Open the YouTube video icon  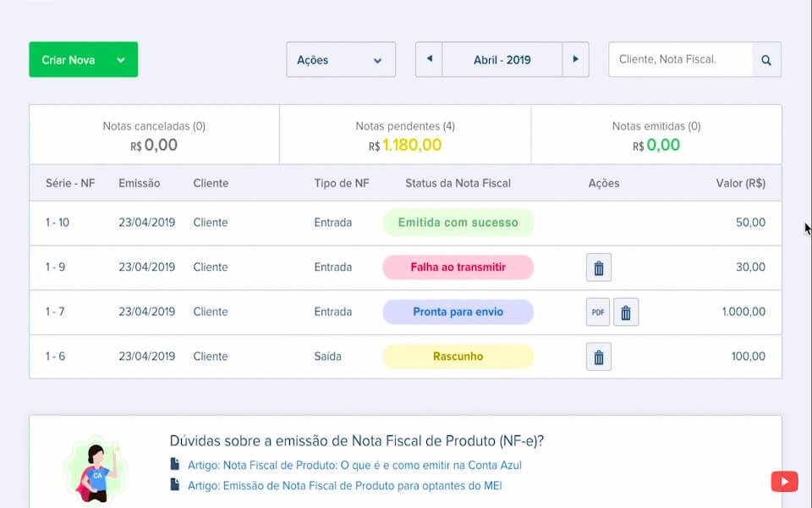click(x=785, y=482)
